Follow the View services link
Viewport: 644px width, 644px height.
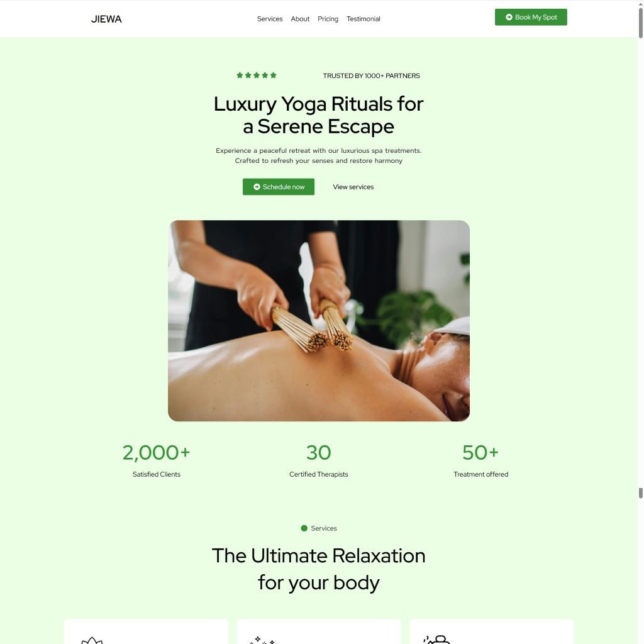(x=353, y=187)
